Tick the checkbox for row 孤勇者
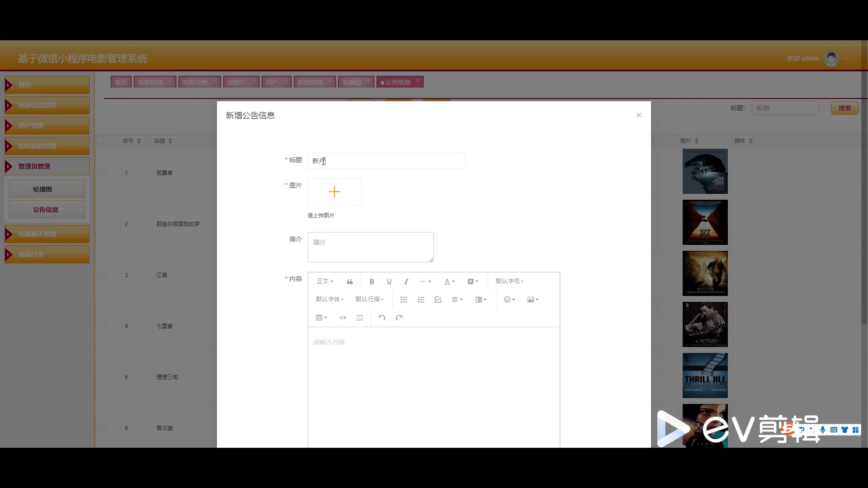The width and height of the screenshot is (868, 488). (103, 173)
